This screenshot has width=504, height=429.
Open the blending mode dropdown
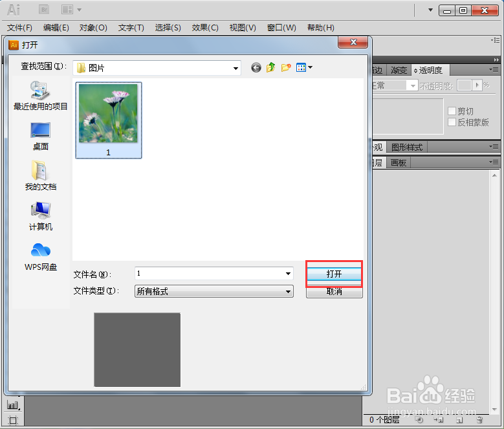pyautogui.click(x=413, y=85)
